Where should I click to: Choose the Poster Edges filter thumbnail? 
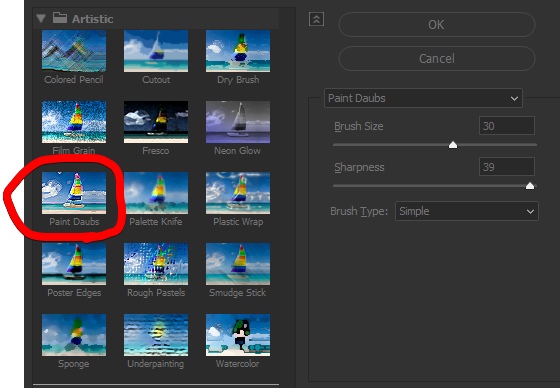(74, 264)
